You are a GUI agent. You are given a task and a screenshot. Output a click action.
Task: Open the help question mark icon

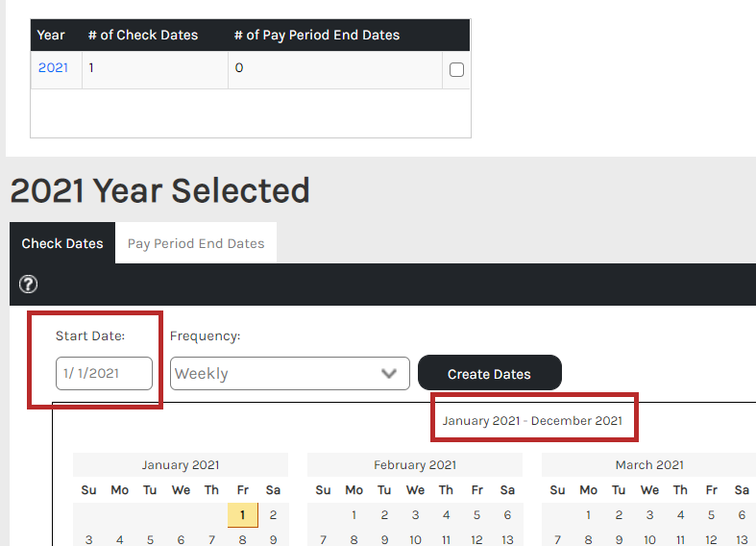pos(28,285)
